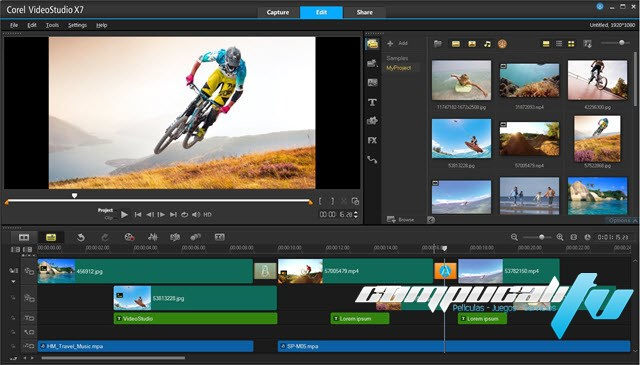Image resolution: width=640 pixels, height=365 pixels.
Task: Jump to the end of project
Action: [173, 214]
